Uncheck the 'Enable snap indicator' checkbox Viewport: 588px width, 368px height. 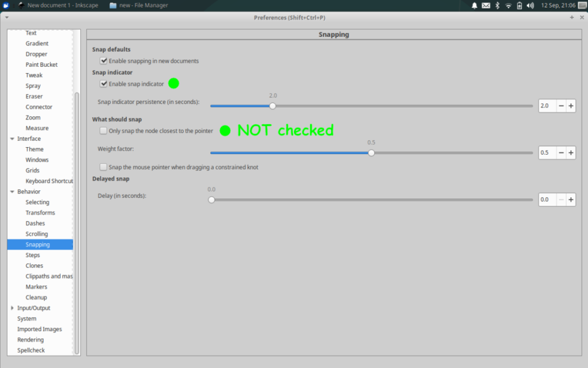click(x=103, y=84)
